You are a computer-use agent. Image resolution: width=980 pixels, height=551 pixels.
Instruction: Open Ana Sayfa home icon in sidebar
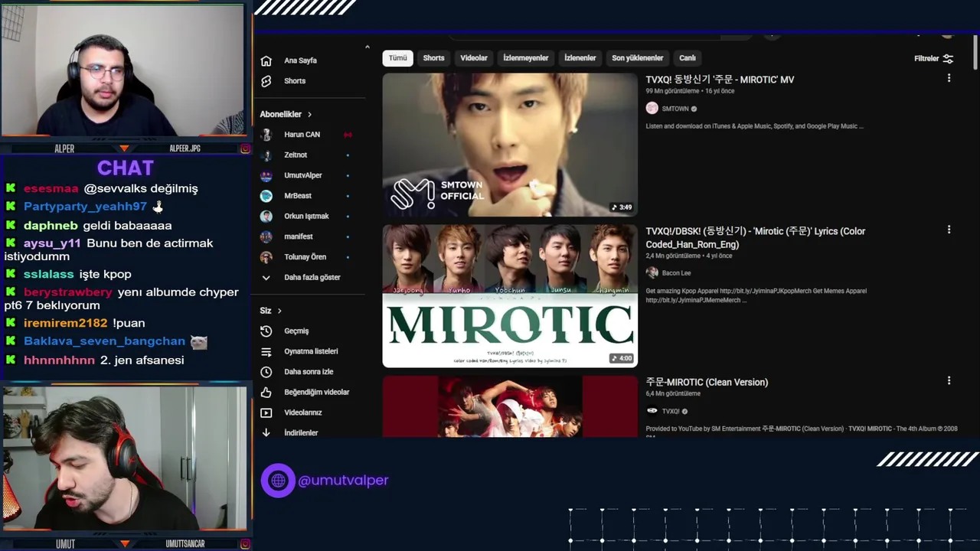pos(266,60)
